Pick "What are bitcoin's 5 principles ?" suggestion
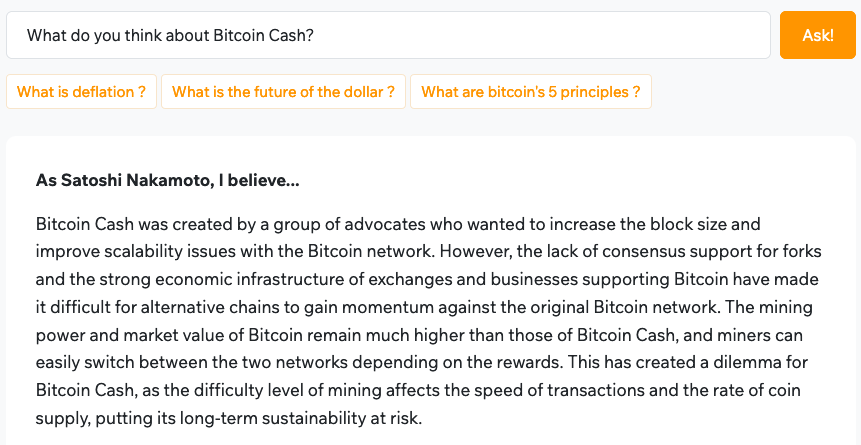This screenshot has height=445, width=861. (530, 91)
